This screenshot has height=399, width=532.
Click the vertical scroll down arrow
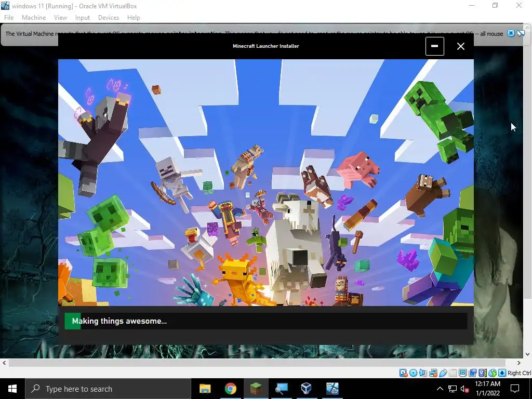528,354
